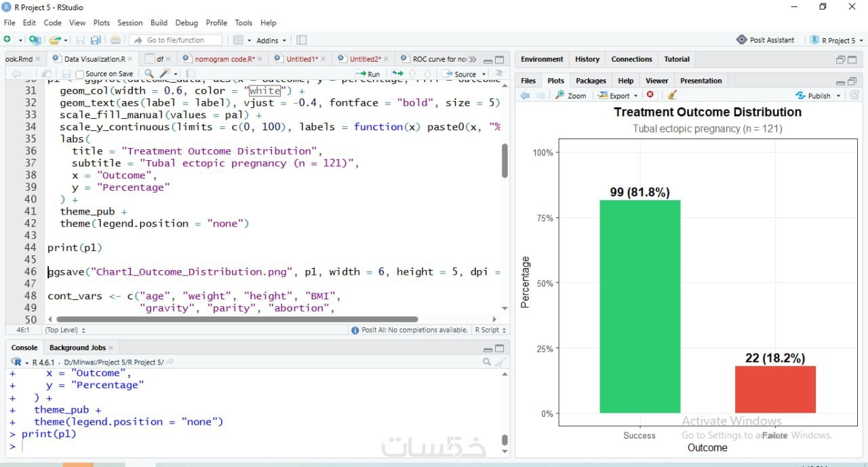Click the Open file folder icon
868x467 pixels.
(x=55, y=40)
